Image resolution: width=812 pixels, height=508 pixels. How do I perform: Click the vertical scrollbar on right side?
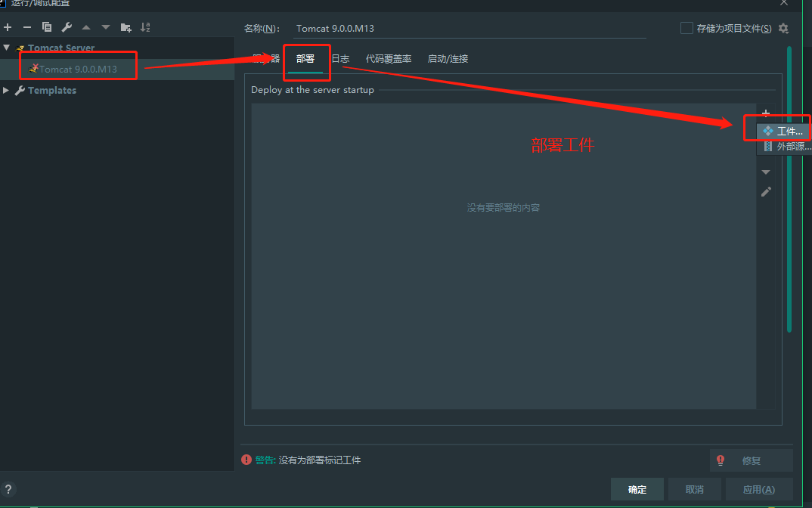click(789, 190)
